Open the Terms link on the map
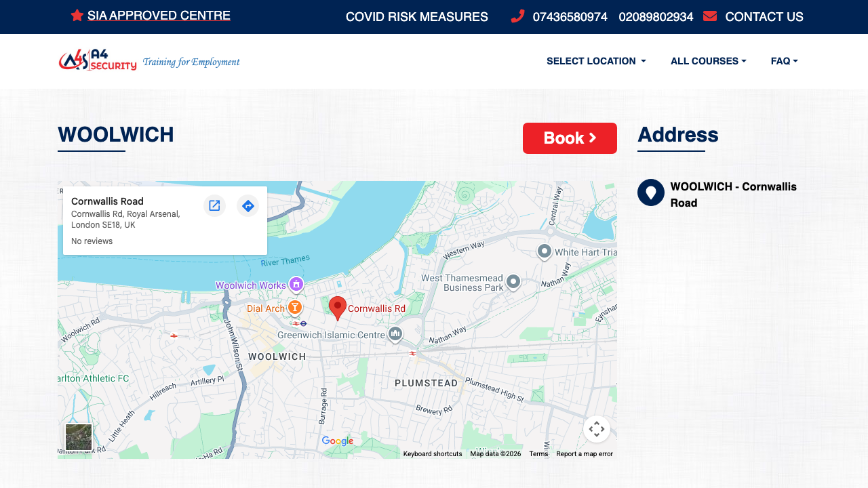This screenshot has height=488, width=868. (x=538, y=453)
